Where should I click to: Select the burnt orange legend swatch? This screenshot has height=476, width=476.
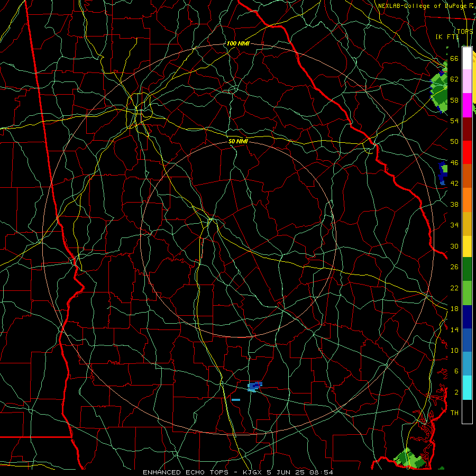coord(467,176)
